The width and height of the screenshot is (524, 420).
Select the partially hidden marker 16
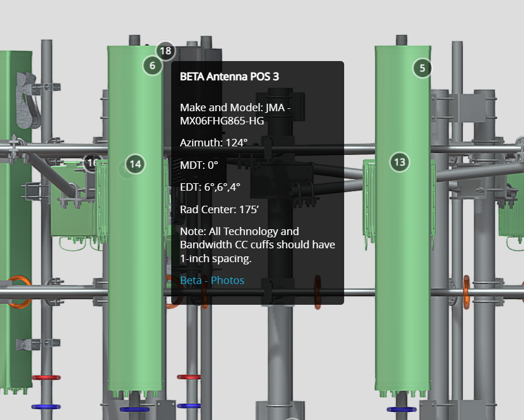[x=92, y=163]
